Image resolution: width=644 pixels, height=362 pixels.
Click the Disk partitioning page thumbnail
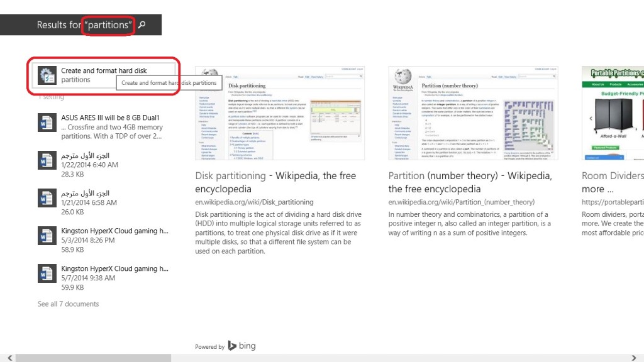click(x=280, y=113)
